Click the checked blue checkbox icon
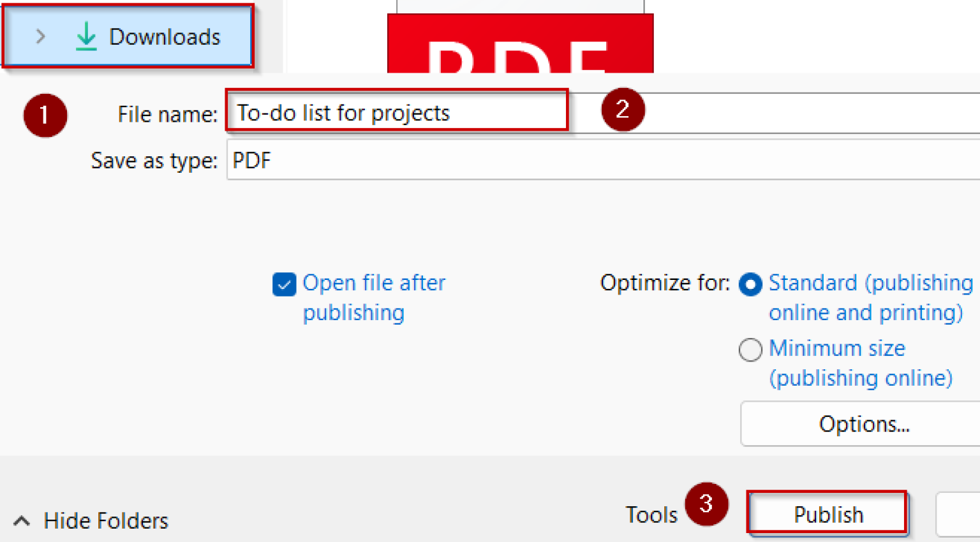 click(x=284, y=284)
